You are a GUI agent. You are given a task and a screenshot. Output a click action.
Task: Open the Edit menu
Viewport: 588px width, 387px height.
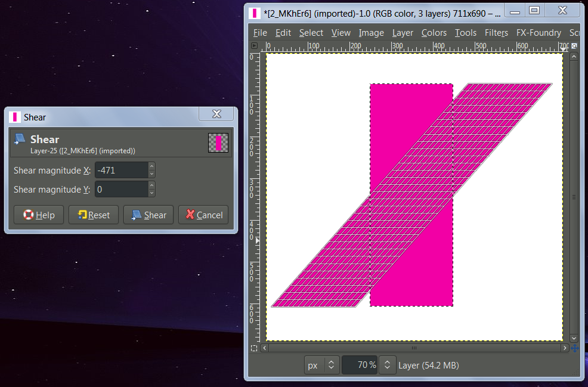point(283,33)
